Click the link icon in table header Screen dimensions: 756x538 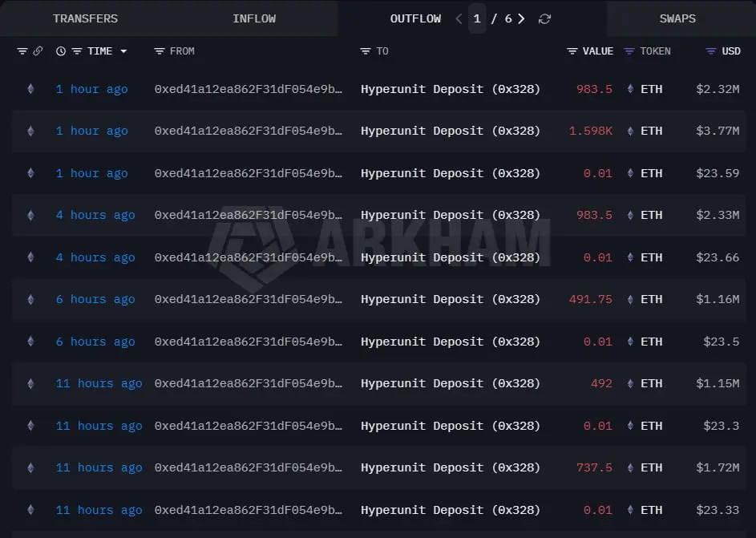point(38,51)
